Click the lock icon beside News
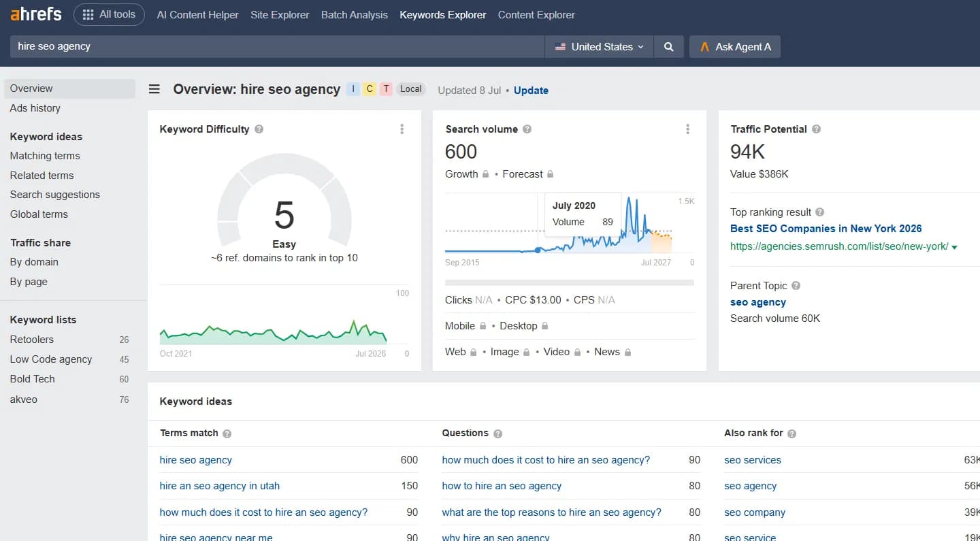Image resolution: width=980 pixels, height=541 pixels. click(x=627, y=353)
